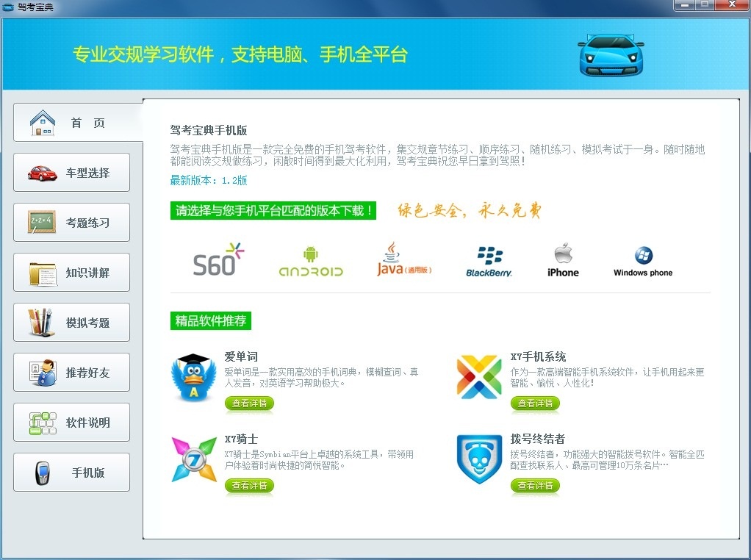Click the mobile phone icon
Screen dimensions: 751x560
pos(43,473)
